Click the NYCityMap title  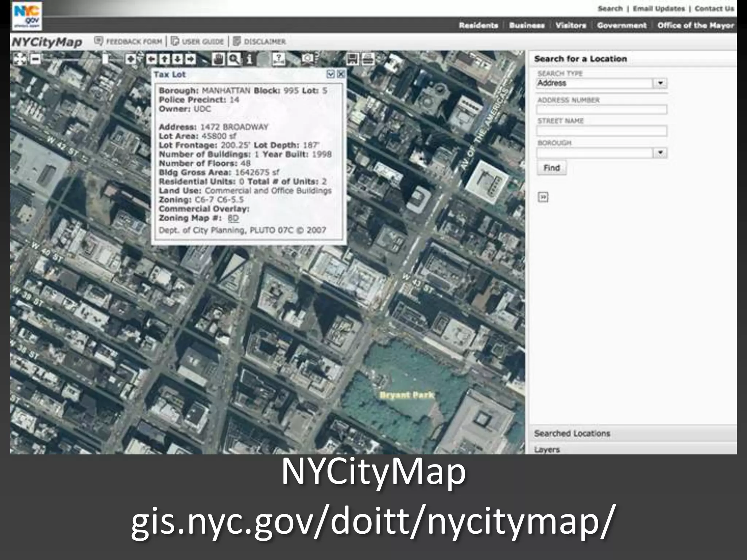click(x=47, y=42)
